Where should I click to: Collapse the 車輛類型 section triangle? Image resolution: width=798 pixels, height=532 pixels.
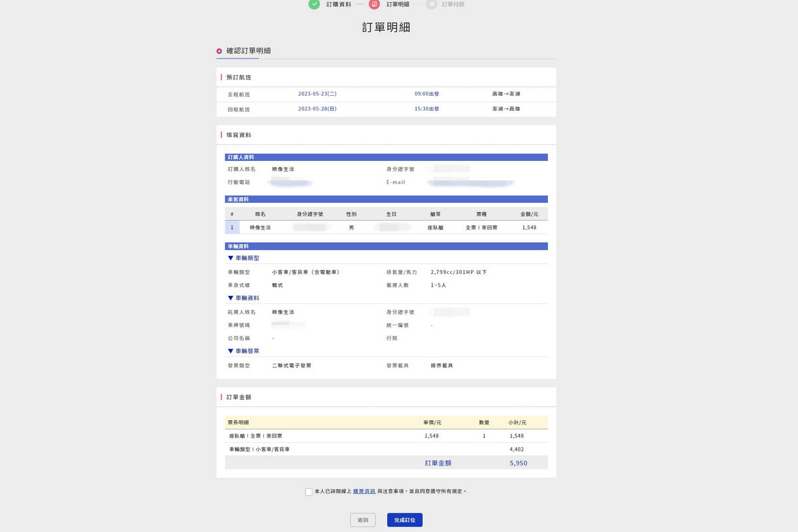(x=231, y=257)
